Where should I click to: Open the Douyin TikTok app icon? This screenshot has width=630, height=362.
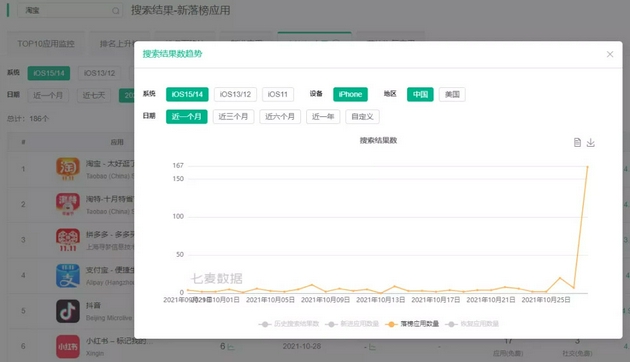(x=68, y=311)
